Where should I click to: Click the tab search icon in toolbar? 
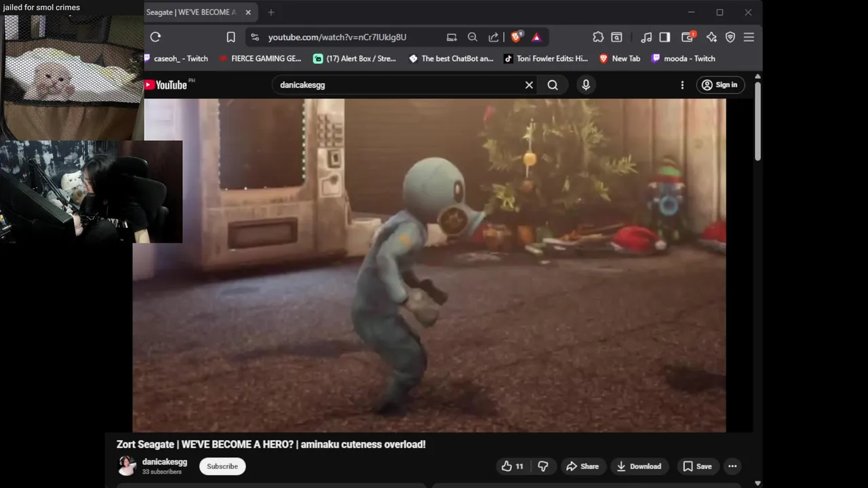coord(616,37)
